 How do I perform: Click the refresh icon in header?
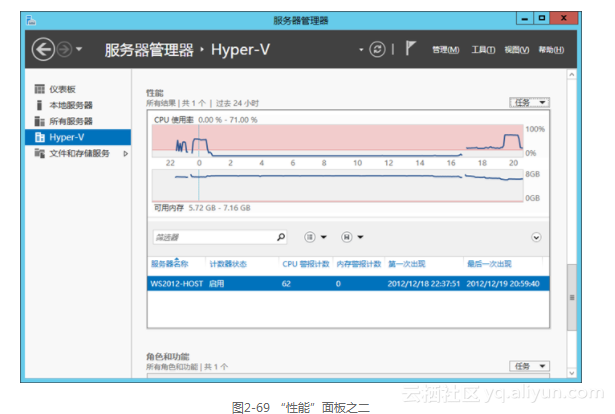pos(377,49)
